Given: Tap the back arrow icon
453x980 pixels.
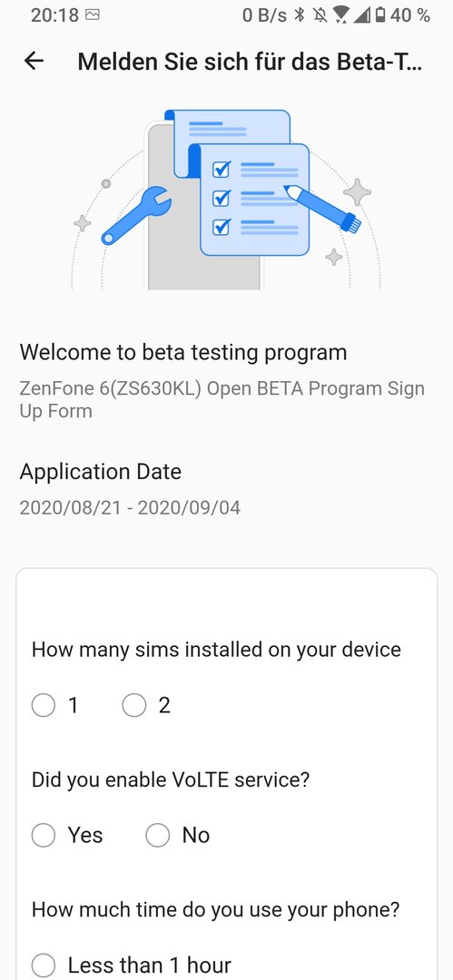Looking at the screenshot, I should point(34,61).
